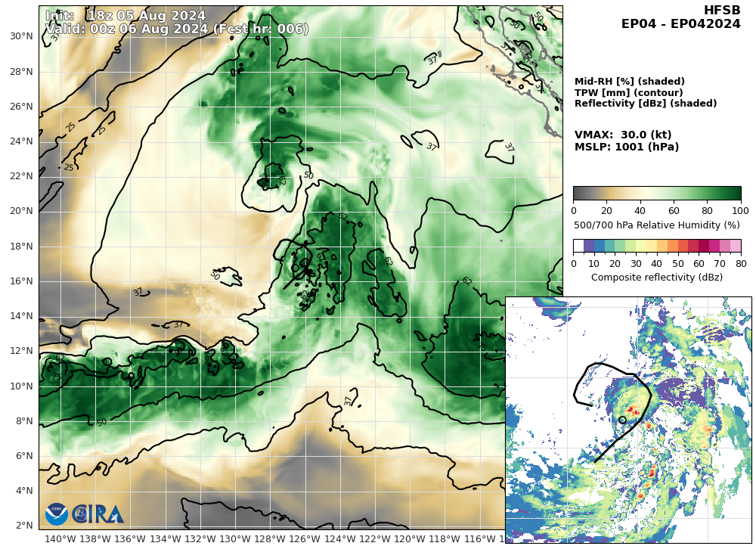
Task: Open the composite reflectivity inset map
Action: (x=628, y=420)
